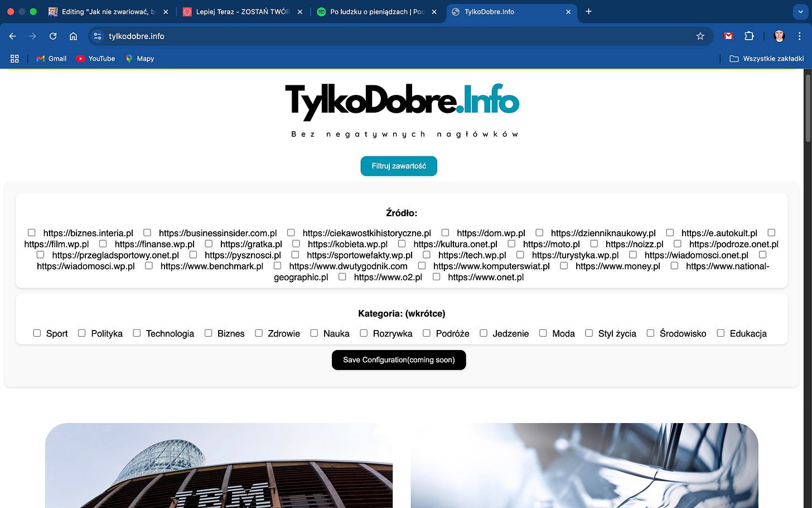Open the apps grid in bookmarks bar
The image size is (812, 508).
(14, 59)
